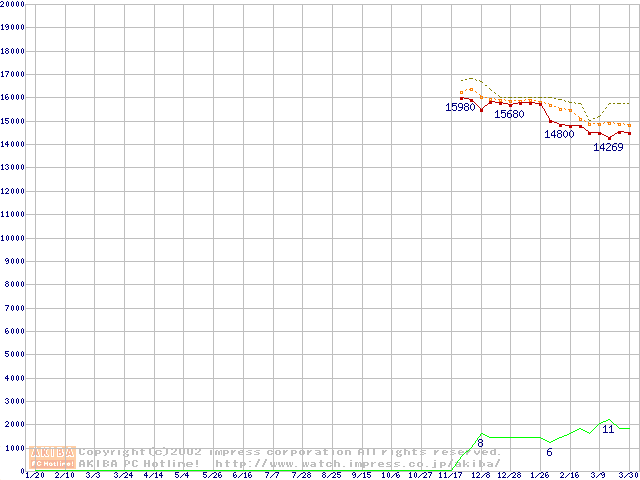Screen dimensions: 640x480
Task: Click the 3/30 date on the X axis
Action: pos(628,475)
